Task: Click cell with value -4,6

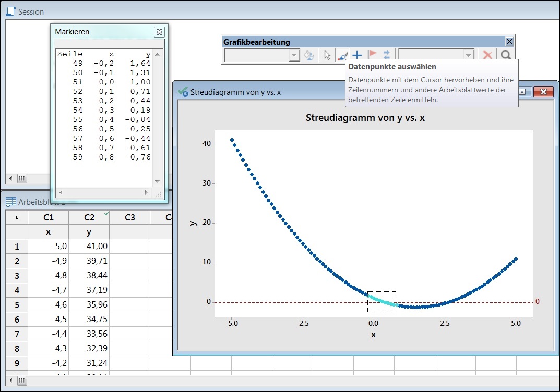Action: coord(48,305)
